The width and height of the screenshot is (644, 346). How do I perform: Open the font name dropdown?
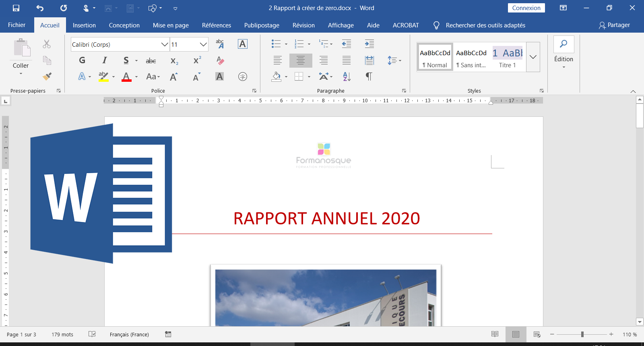165,44
